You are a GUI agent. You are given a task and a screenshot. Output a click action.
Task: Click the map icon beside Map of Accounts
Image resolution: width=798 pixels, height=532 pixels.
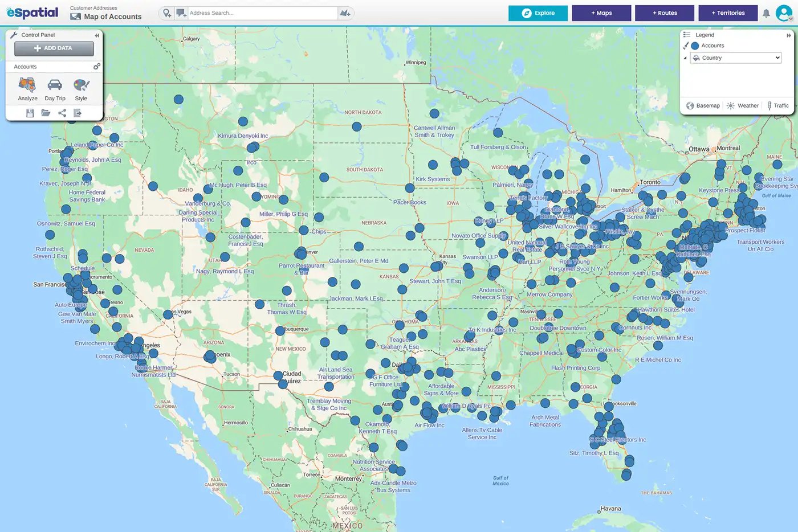pyautogui.click(x=75, y=17)
